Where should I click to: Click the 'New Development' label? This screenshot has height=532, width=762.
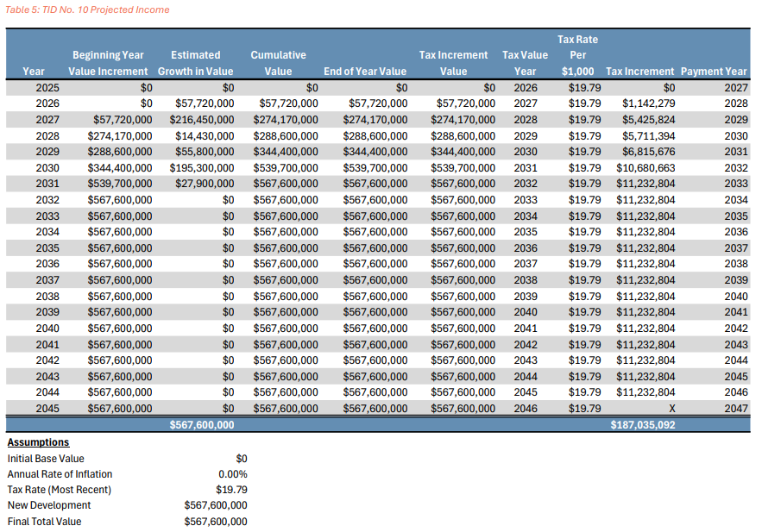click(x=49, y=505)
